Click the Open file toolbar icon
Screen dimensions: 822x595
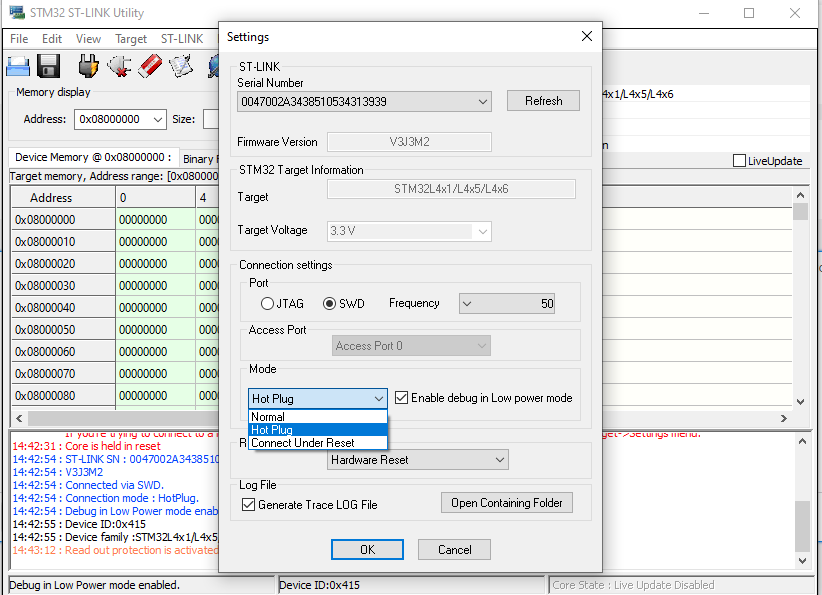18,67
